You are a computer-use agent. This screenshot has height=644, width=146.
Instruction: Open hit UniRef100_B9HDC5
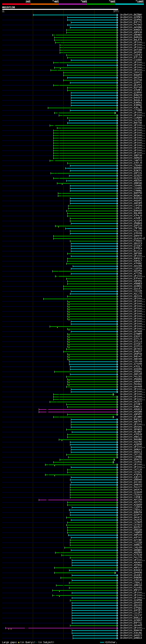point(131,30)
